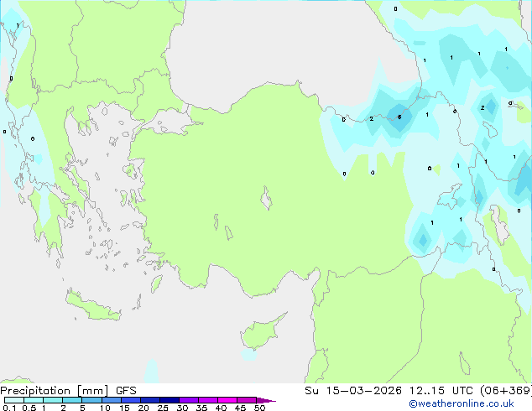Select the GFS model label
The height and width of the screenshot is (411, 532).
(126, 391)
